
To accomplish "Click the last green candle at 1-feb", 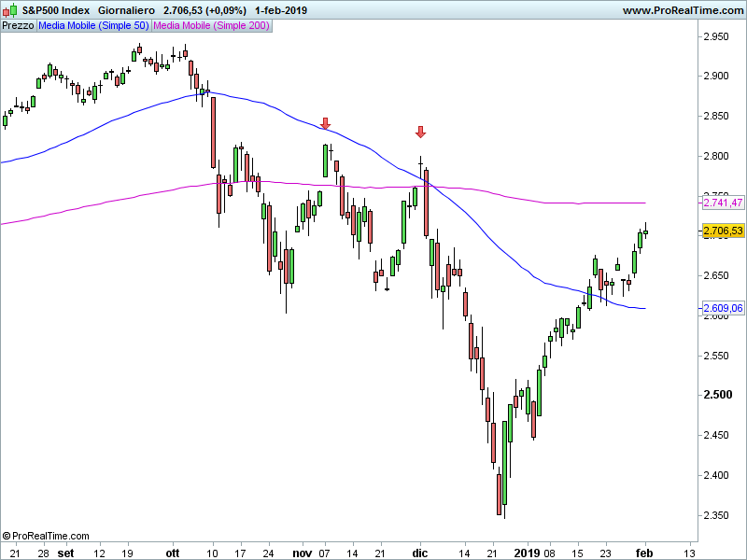I will (x=645, y=231).
